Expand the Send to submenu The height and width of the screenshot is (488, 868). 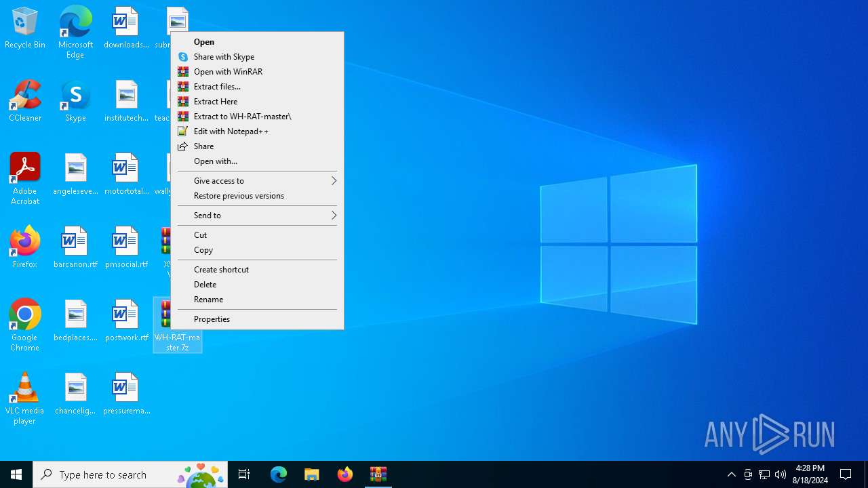pyautogui.click(x=257, y=216)
